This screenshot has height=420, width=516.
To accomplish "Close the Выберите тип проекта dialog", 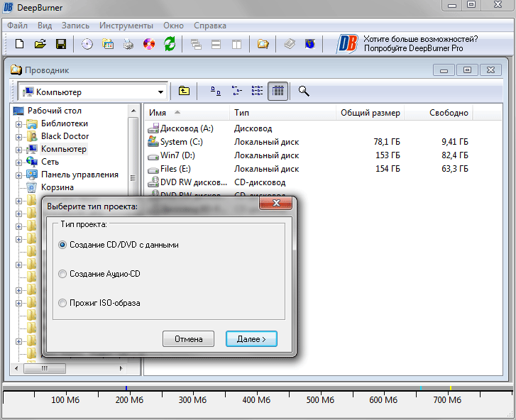I will 276,203.
